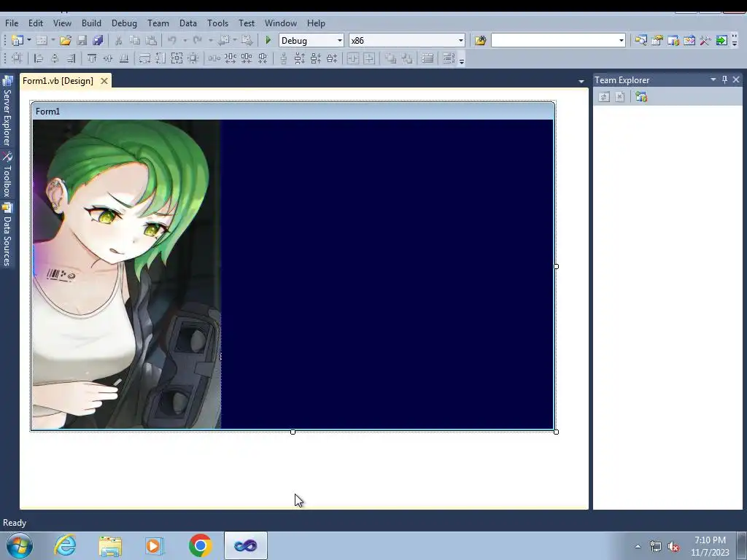
Task: Open the Tools menu
Action: click(217, 23)
